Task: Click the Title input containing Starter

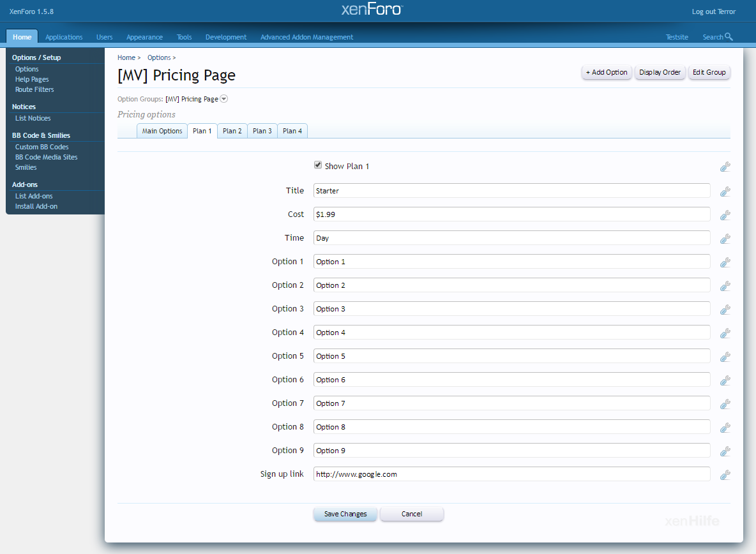Action: tap(511, 191)
